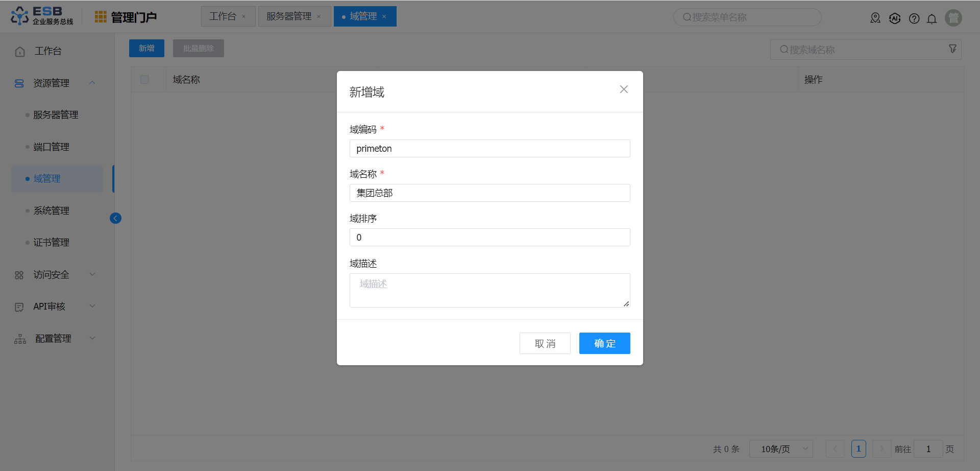Open the 10条/页 page size dropdown
Viewport: 980px width, 471px height.
click(x=780, y=449)
